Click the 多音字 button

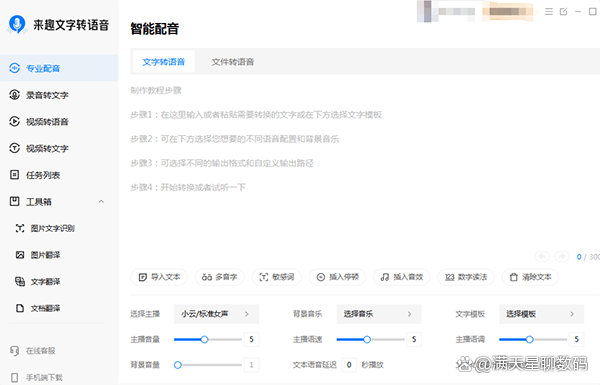point(219,277)
